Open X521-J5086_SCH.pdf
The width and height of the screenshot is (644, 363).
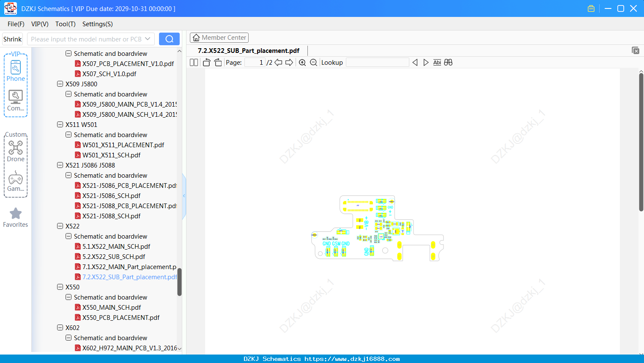[x=111, y=195]
